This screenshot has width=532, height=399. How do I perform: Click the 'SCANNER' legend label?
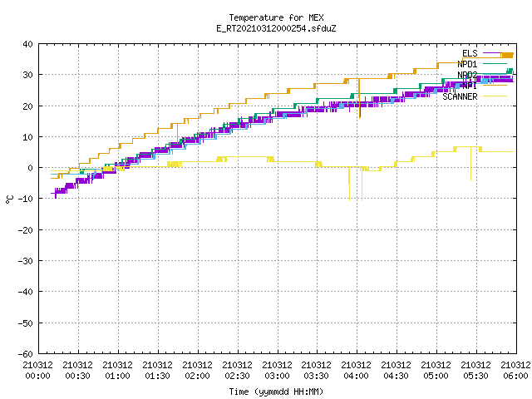(460, 96)
